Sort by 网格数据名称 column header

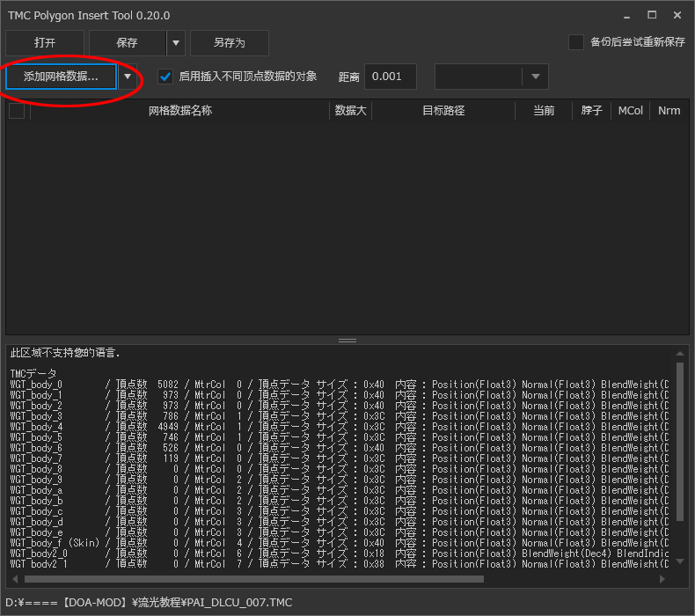tap(180, 110)
